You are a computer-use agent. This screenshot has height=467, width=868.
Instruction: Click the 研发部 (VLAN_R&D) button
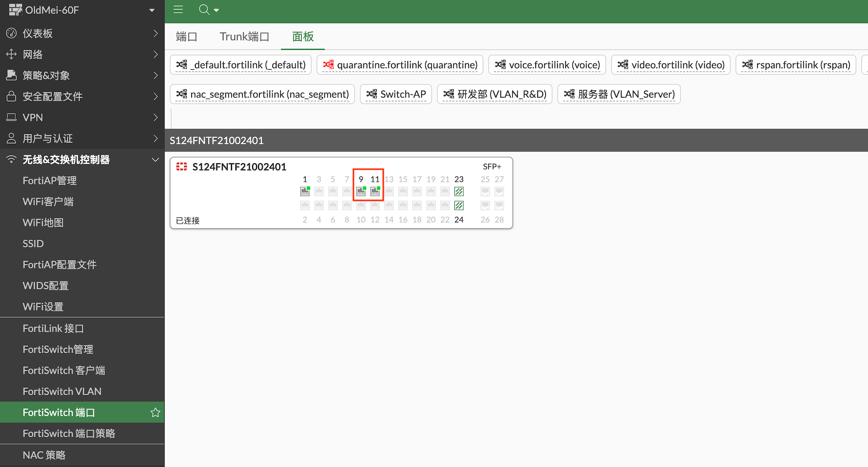pos(495,94)
